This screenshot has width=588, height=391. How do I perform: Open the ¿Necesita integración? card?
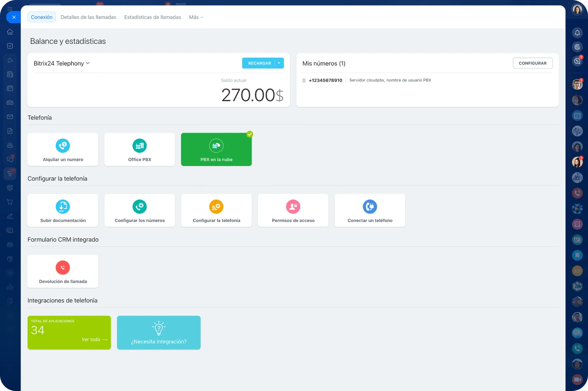158,333
